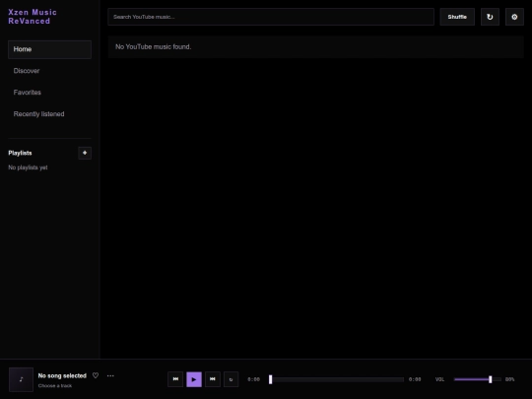Favorite the song with heart icon

(x=96, y=375)
